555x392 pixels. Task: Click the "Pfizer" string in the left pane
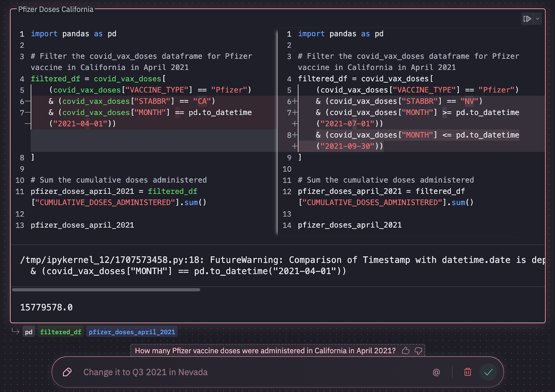pyautogui.click(x=229, y=90)
